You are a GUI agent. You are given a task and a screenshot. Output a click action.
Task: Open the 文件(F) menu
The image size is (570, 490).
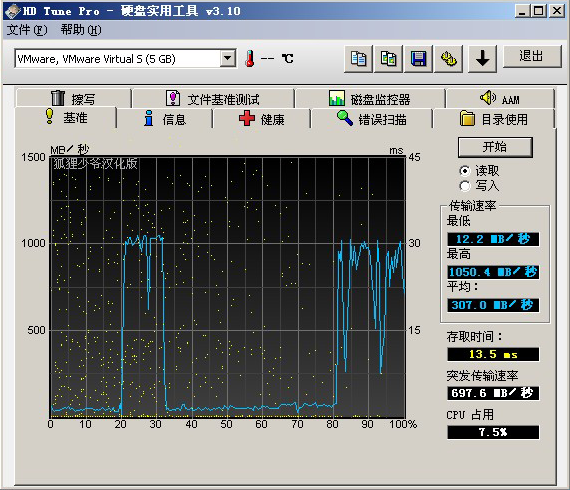27,30
